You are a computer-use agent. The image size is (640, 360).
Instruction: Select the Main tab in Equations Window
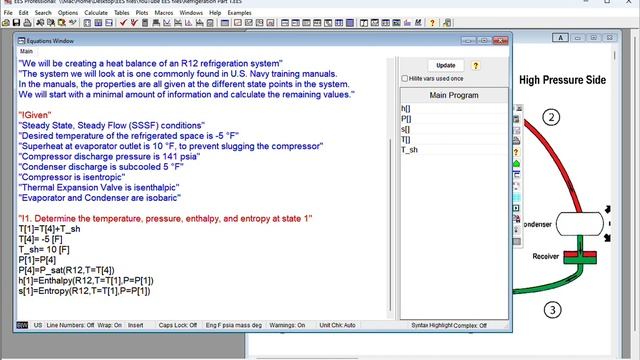26,51
